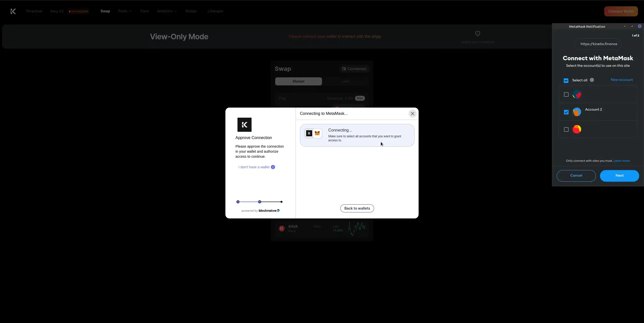The image size is (644, 323).
Task: Click the Account 2 orange-blue avatar
Action: 577,112
